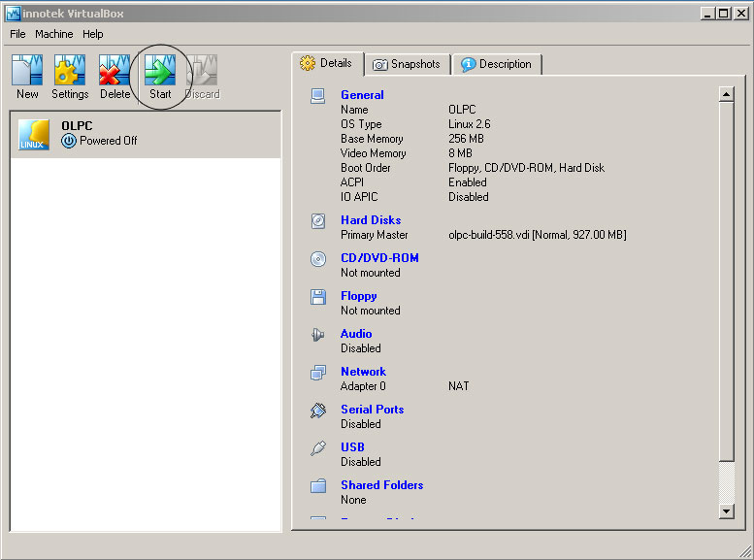Screen dimensions: 754x560
Task: Minimize the VirtualBox window
Action: [x=707, y=14]
